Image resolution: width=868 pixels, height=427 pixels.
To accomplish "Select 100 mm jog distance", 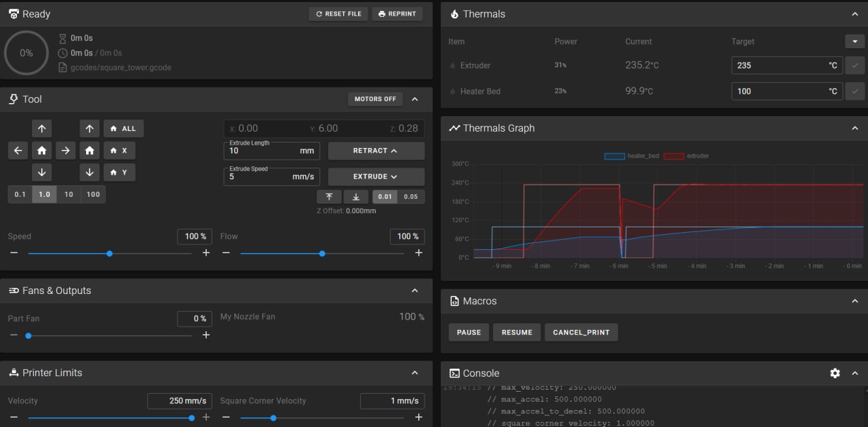I will pos(94,194).
